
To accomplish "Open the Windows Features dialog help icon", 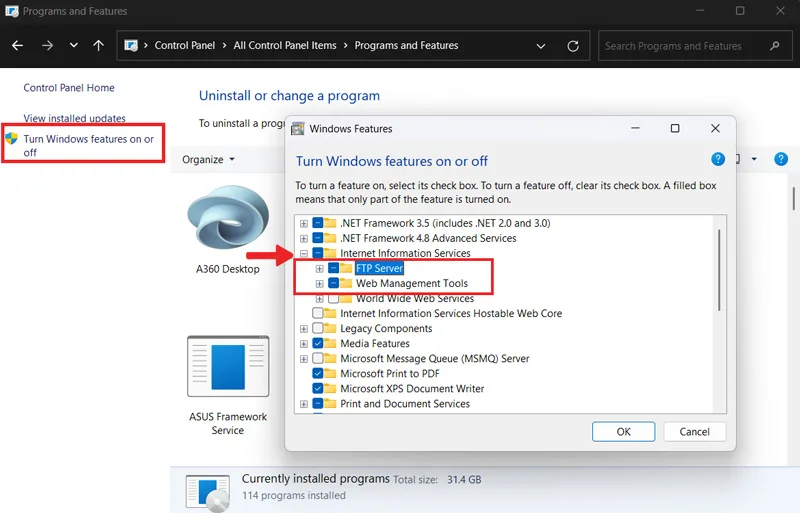I will point(718,159).
